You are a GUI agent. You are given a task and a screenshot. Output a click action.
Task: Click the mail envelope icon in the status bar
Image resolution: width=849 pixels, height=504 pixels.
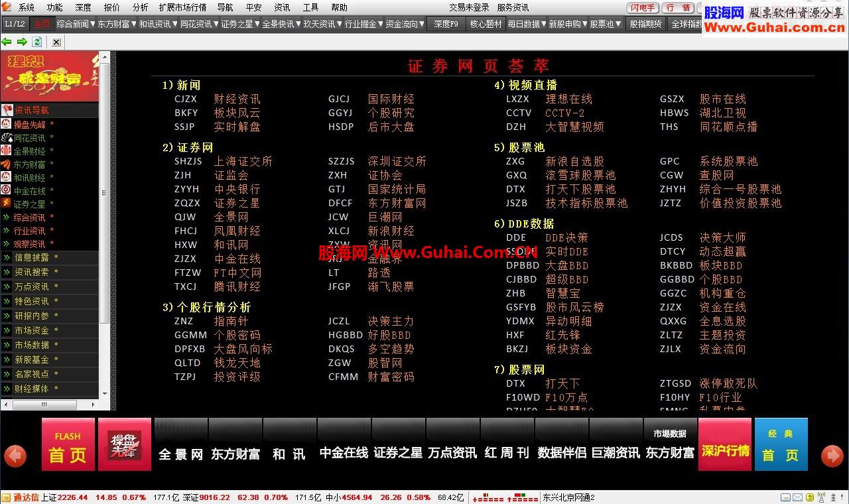tap(797, 497)
